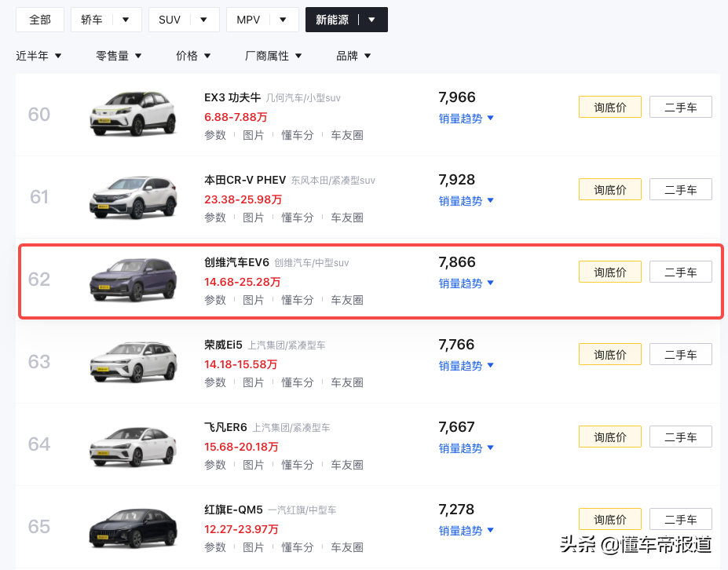The image size is (728, 570).
Task: Click 二手车 button for 创维汽车EV6
Action: [680, 272]
